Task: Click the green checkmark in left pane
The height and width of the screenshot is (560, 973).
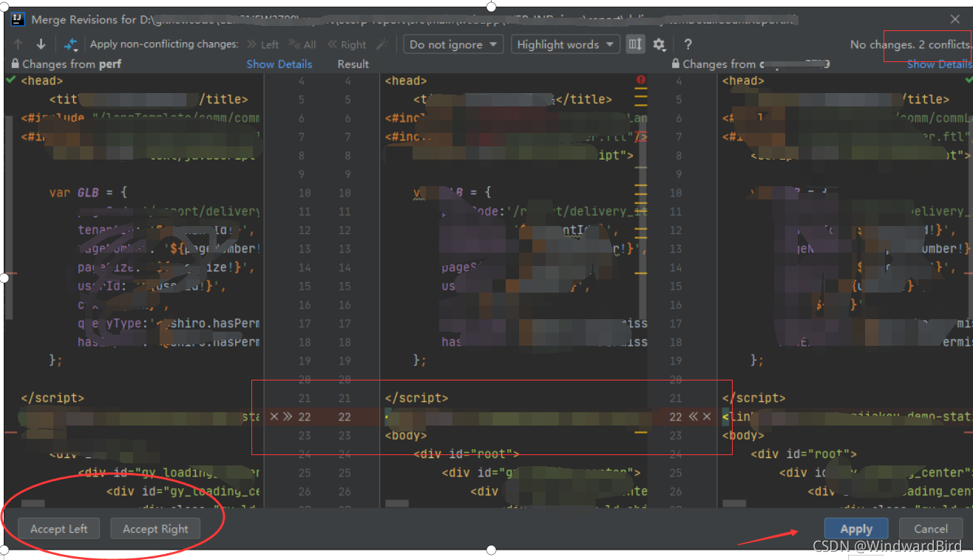Action: tap(10, 79)
